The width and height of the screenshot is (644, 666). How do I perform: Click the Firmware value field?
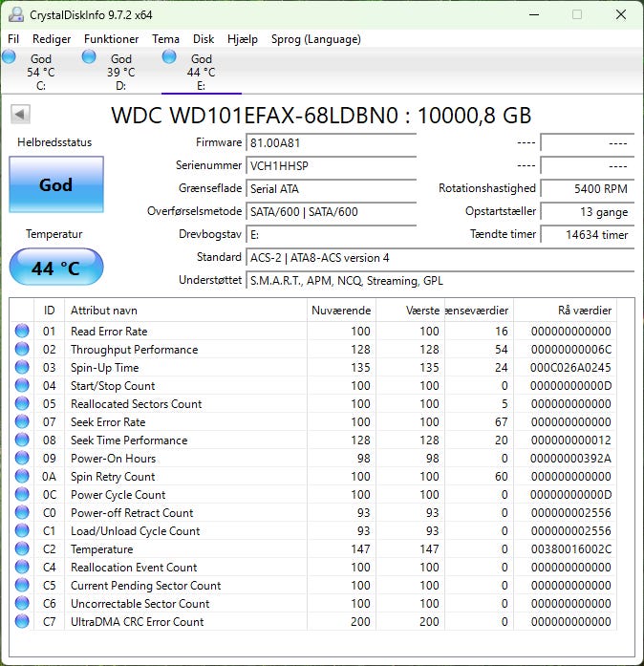[331, 142]
